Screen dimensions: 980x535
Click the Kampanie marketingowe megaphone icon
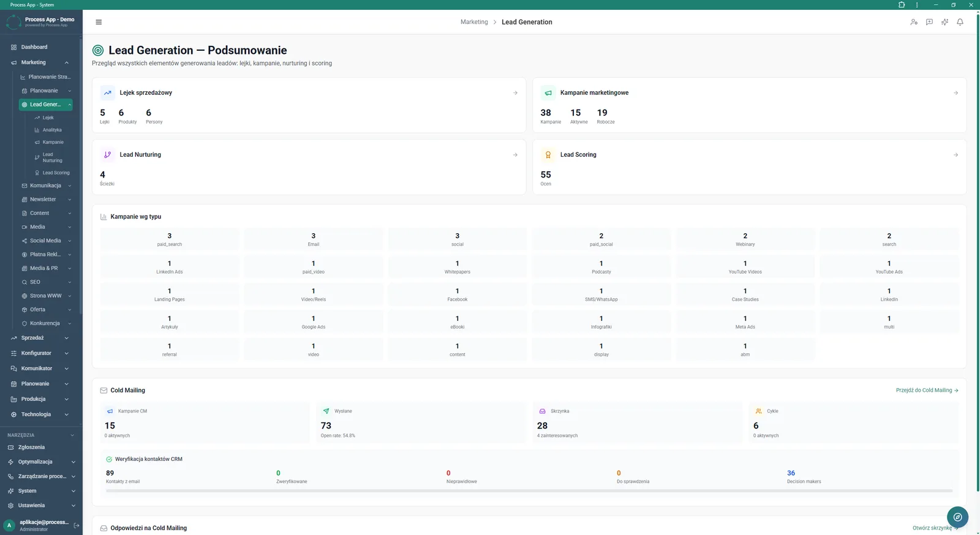coord(548,93)
